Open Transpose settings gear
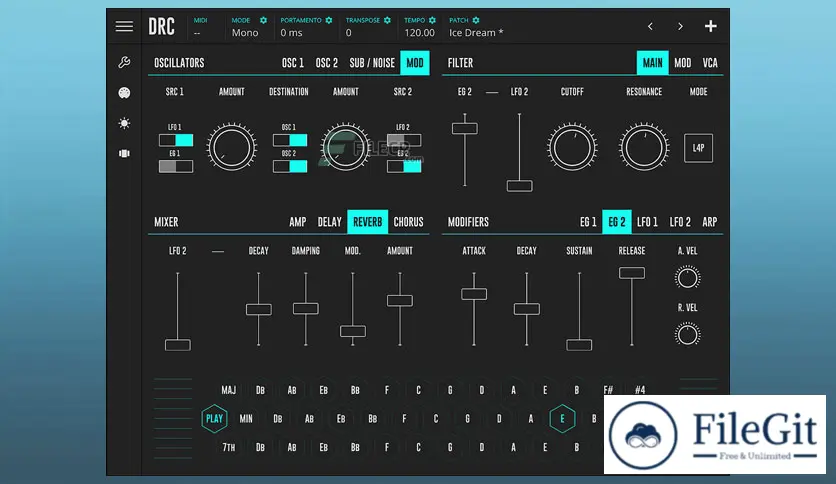 pos(388,20)
